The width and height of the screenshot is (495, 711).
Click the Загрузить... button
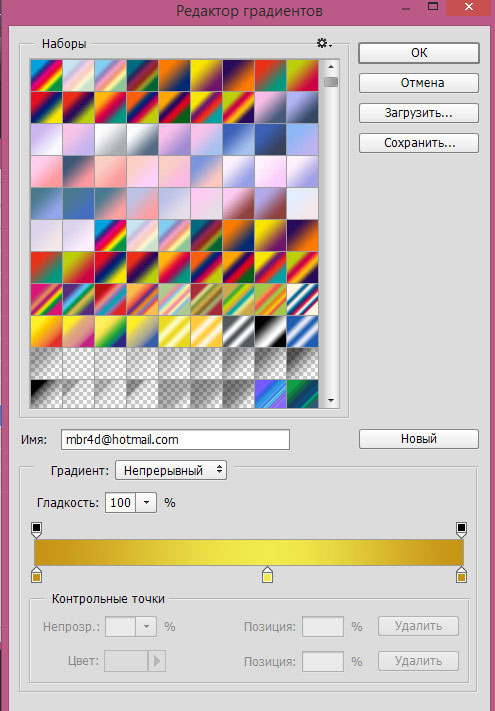tap(419, 113)
